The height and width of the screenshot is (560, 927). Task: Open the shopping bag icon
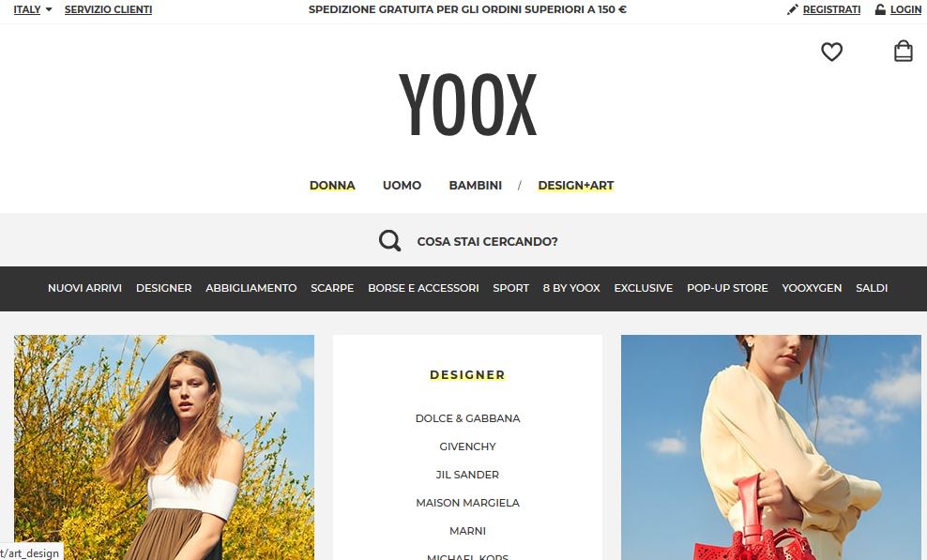click(x=903, y=52)
